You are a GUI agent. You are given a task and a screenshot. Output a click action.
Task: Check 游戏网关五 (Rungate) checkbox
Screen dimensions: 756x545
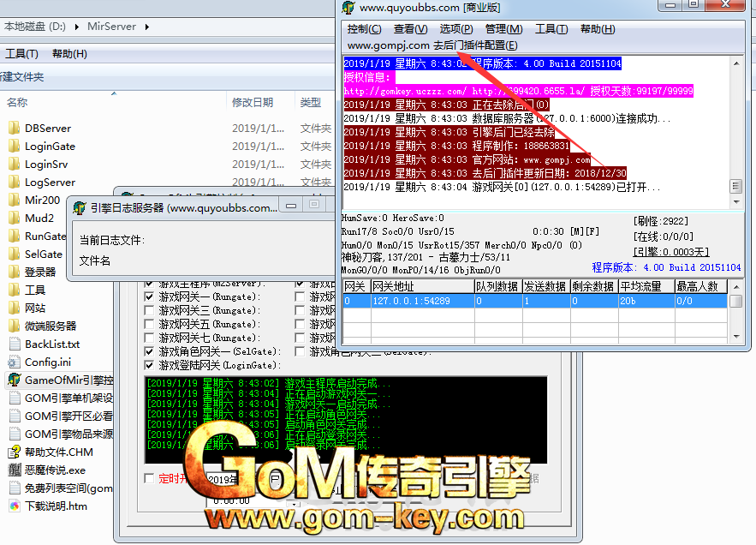pos(149,324)
